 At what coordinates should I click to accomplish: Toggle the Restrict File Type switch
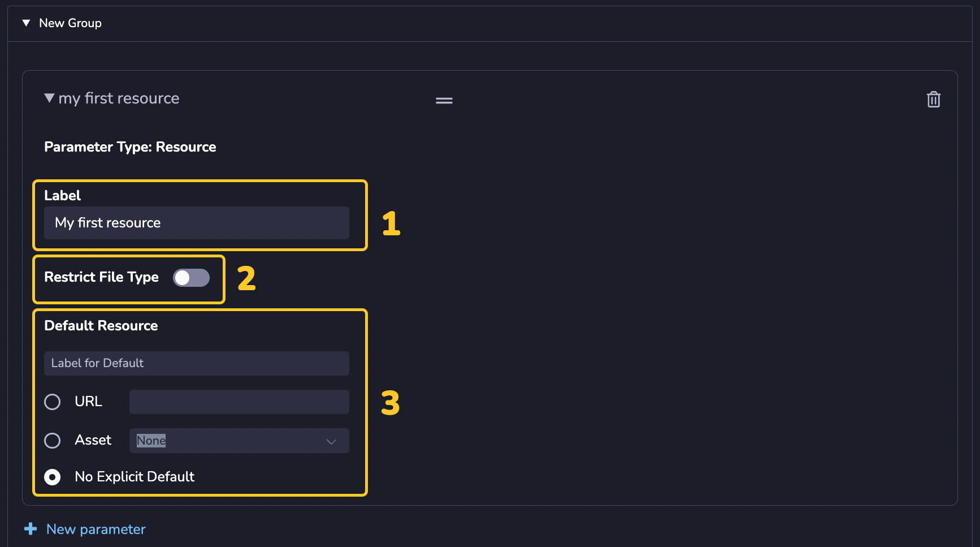pos(191,278)
